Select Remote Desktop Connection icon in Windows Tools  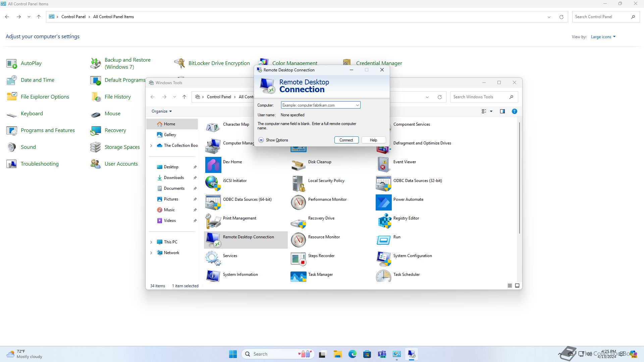click(213, 240)
